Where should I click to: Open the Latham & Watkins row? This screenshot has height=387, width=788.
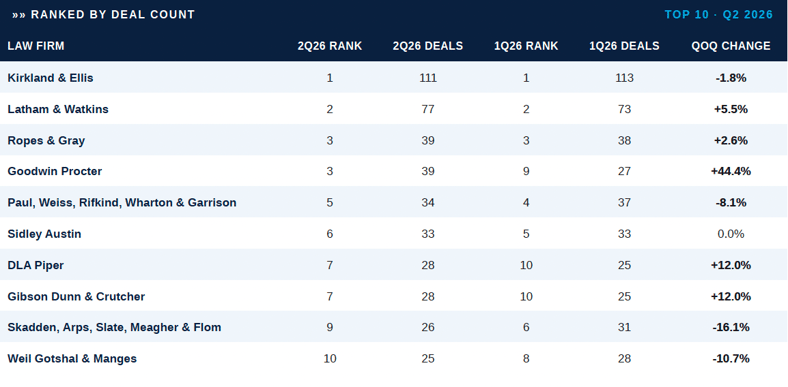(394, 109)
